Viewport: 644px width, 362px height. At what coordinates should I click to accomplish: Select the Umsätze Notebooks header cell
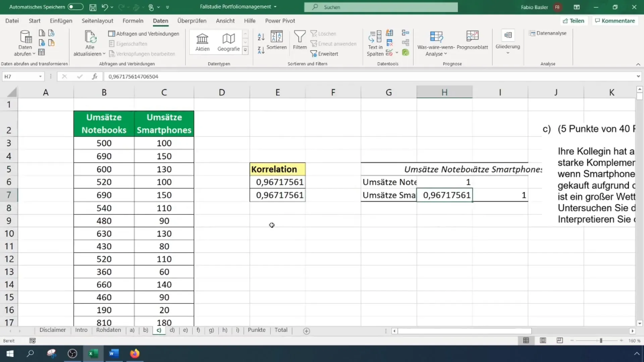[x=104, y=123]
